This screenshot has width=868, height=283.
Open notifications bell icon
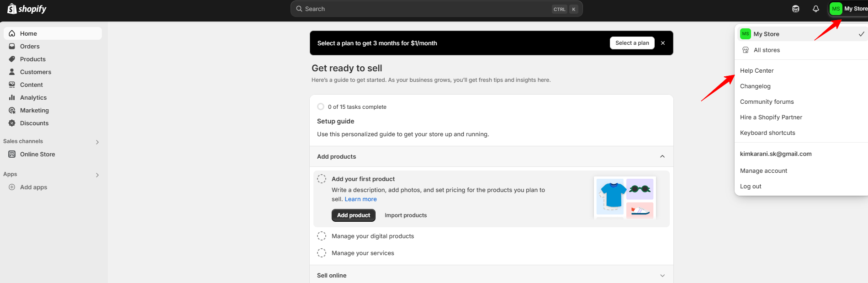click(x=815, y=9)
